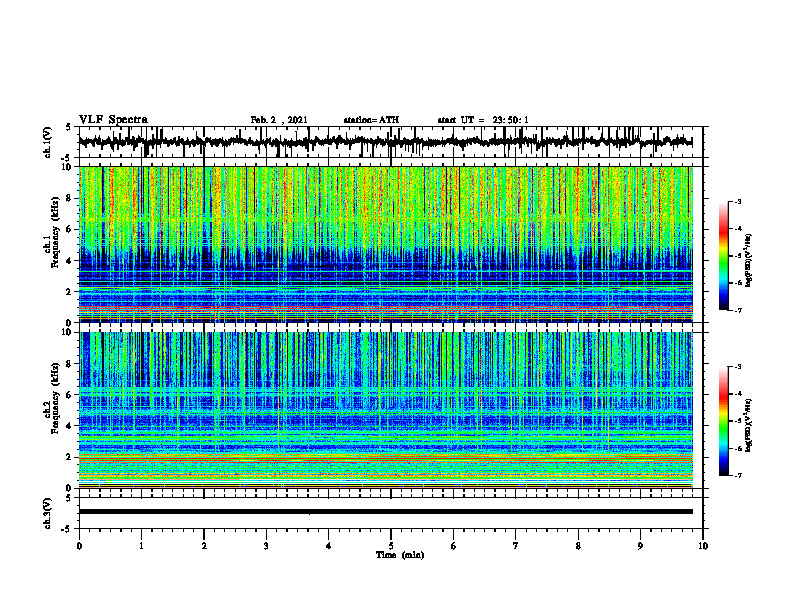Screen dimensions: 792x612
Task: Select the ch.2 "Frequency (kHz)" axis label
Action: pos(55,397)
